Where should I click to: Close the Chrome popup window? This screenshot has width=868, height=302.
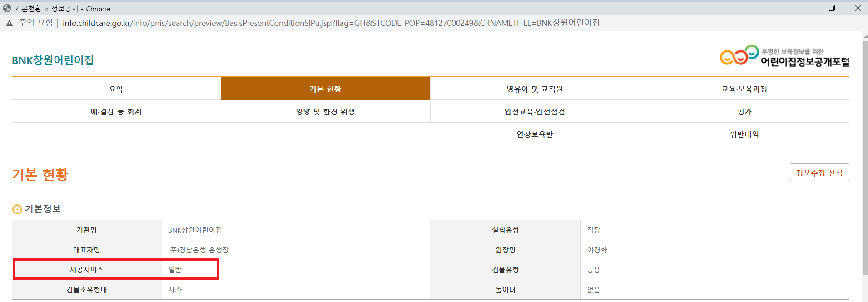pos(858,8)
